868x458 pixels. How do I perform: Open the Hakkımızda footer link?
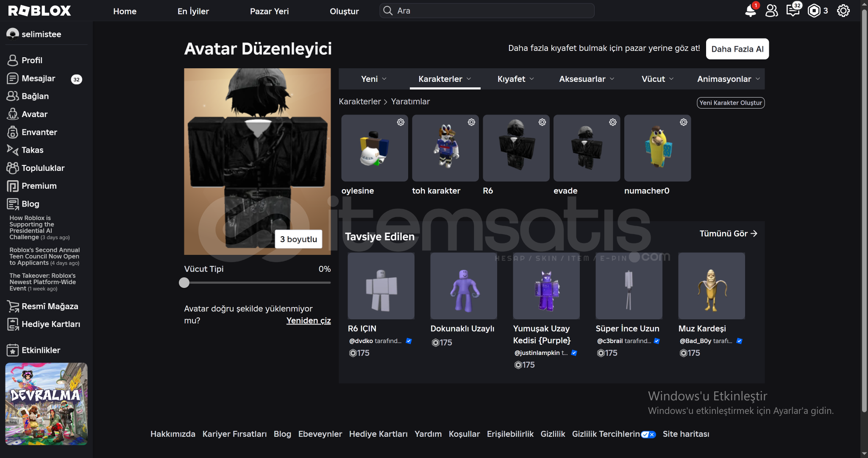pyautogui.click(x=173, y=434)
